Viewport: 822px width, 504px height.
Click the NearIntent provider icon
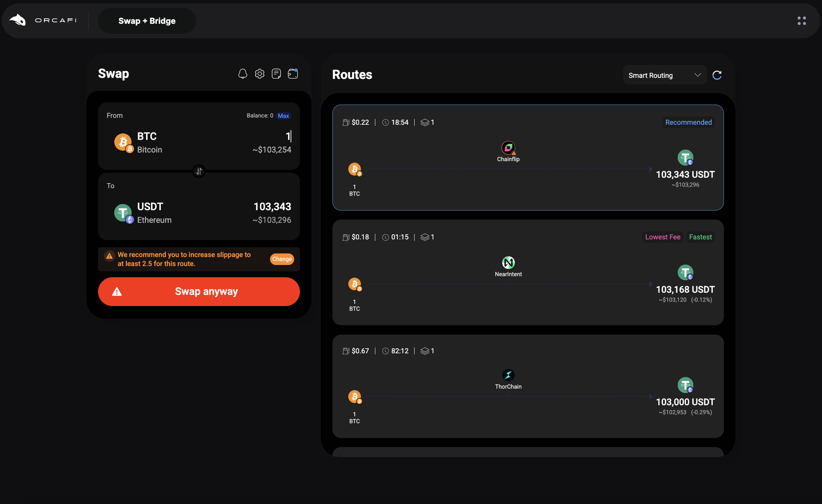coord(508,263)
